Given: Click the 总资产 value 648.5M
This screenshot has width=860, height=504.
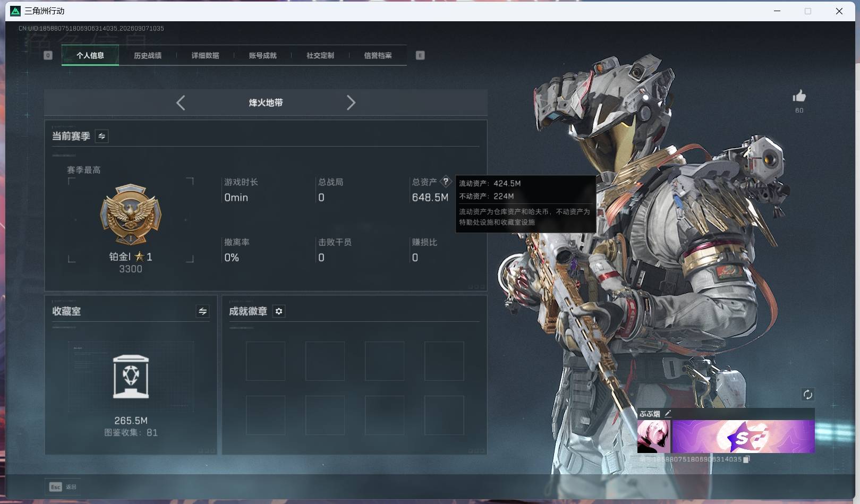Looking at the screenshot, I should pyautogui.click(x=430, y=198).
